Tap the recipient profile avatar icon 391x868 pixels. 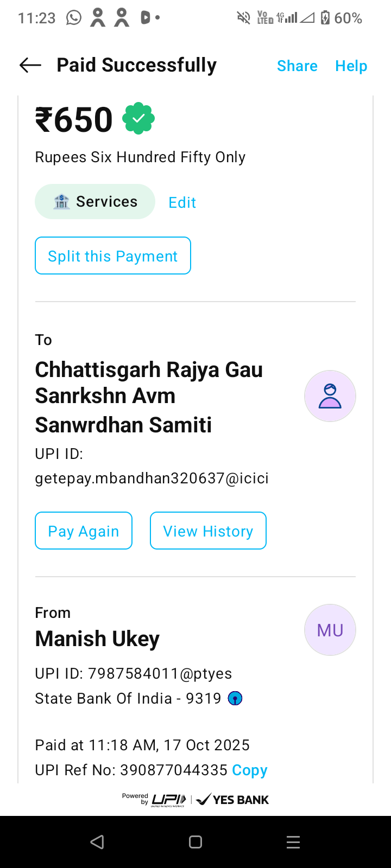pos(330,396)
